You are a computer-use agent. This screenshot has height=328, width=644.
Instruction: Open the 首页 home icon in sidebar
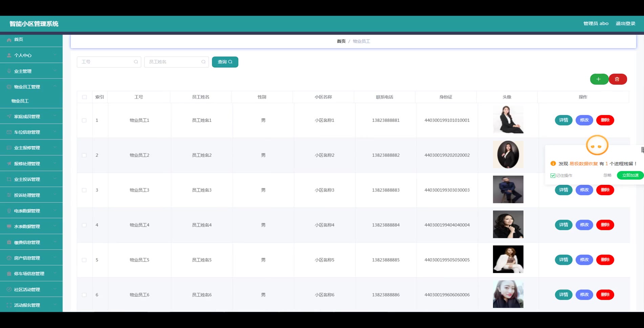(9, 40)
